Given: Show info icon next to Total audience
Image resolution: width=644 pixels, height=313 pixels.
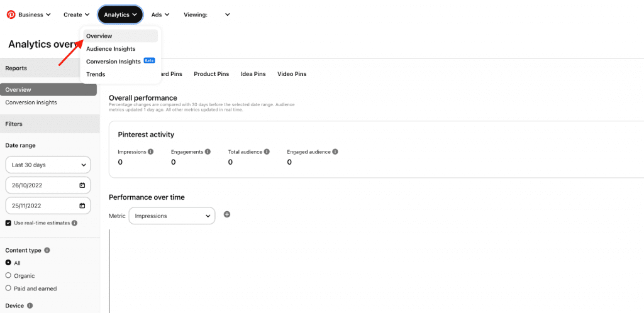Looking at the screenshot, I should (267, 151).
